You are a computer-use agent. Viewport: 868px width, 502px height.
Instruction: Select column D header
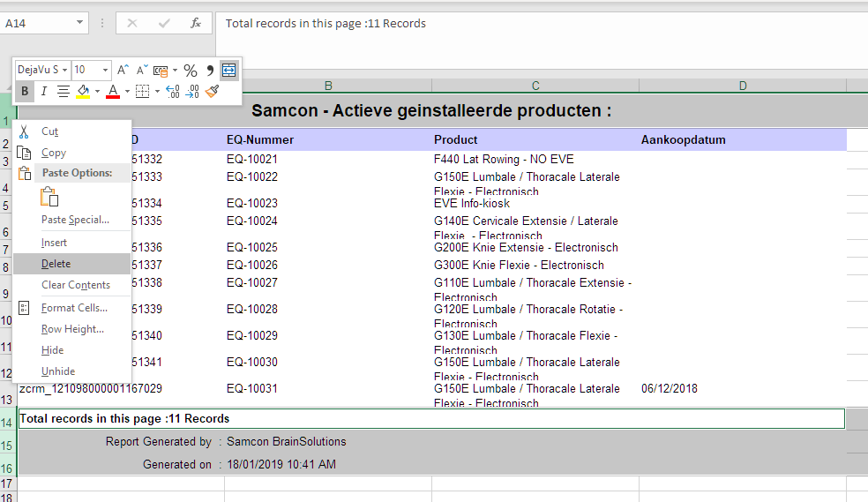point(743,86)
